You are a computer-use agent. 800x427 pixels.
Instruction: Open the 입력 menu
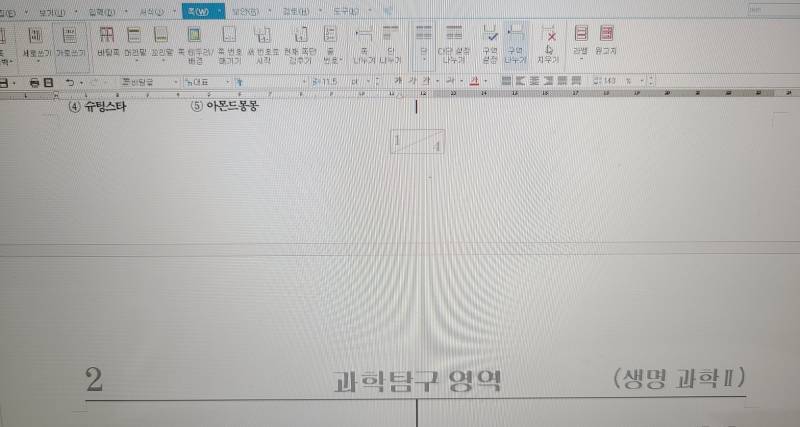coord(102,12)
